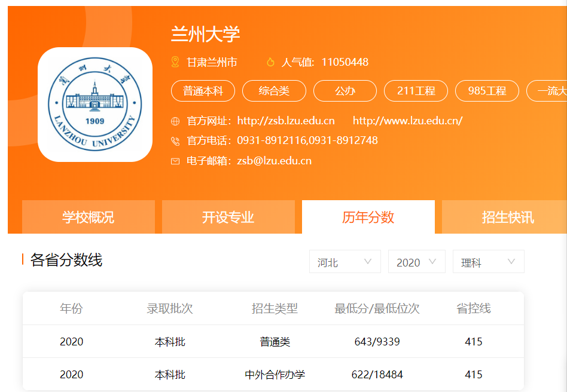Open the zsb.lzu.edu.cn admissions link
The image size is (567, 392).
point(286,121)
